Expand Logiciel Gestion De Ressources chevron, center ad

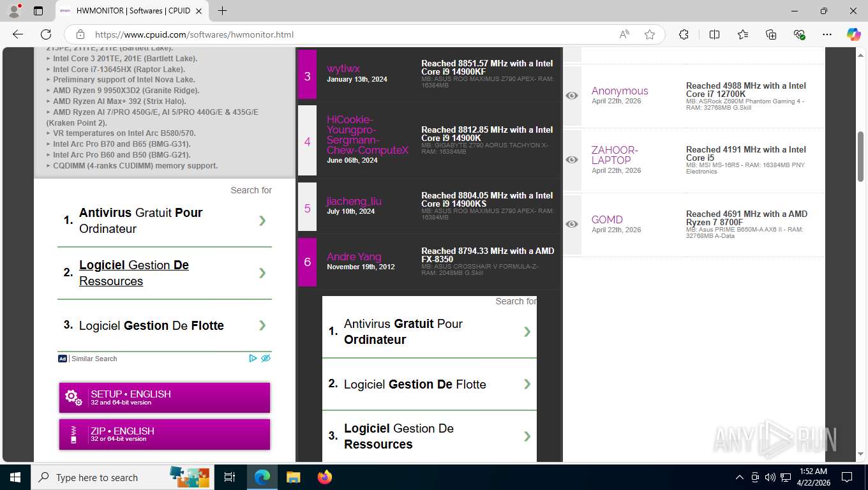527,436
